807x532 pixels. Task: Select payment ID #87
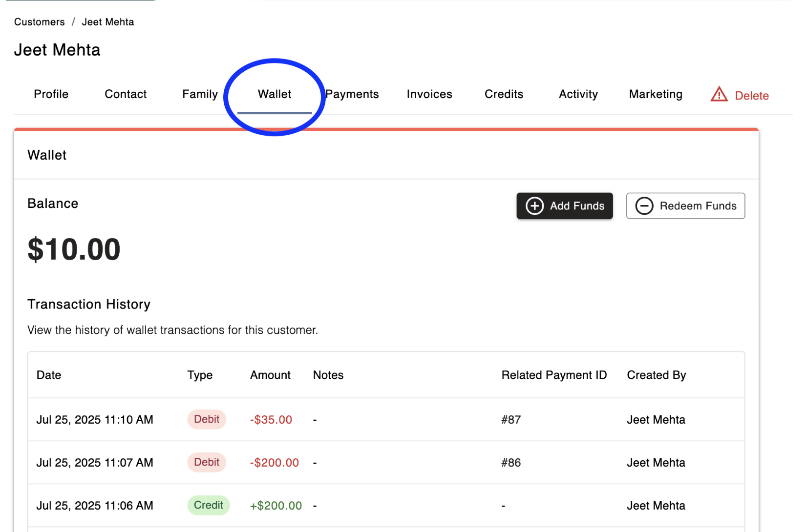click(511, 420)
